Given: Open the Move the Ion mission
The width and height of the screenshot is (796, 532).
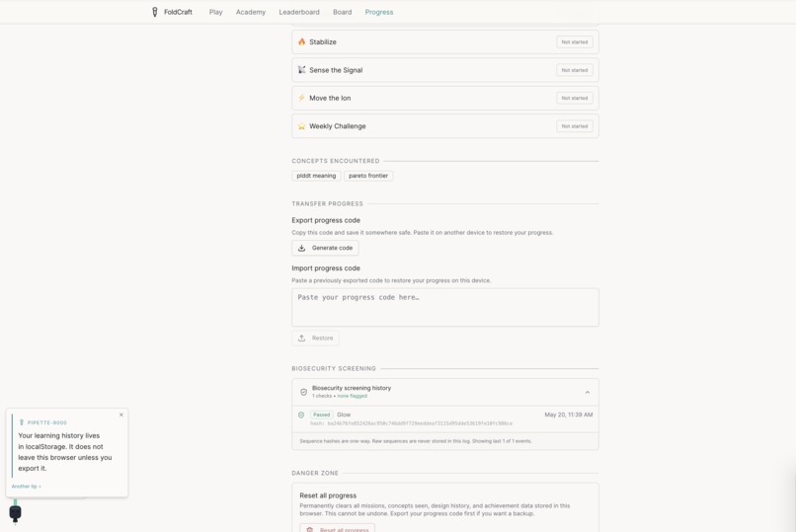Looking at the screenshot, I should pyautogui.click(x=445, y=98).
